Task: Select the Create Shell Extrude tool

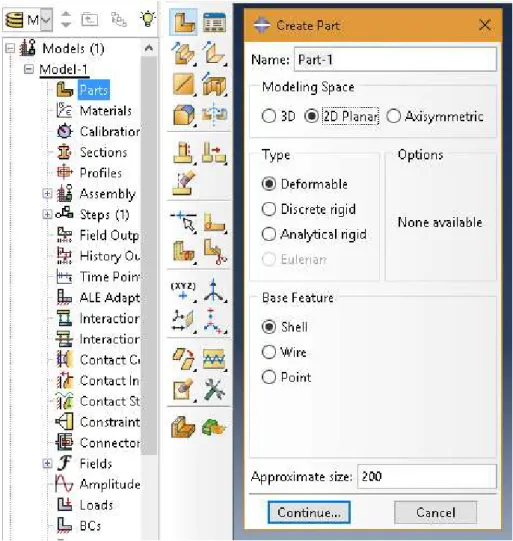Action: pyautogui.click(x=214, y=53)
